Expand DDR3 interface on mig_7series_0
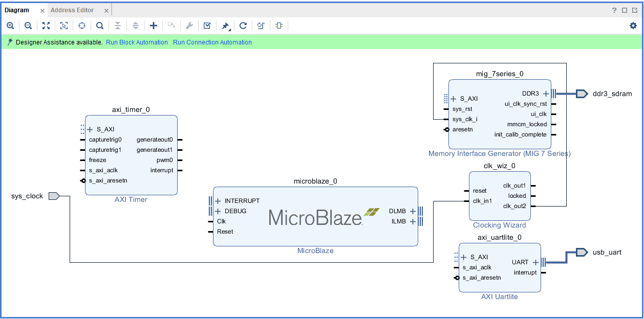This screenshot has width=644, height=319. click(x=546, y=94)
